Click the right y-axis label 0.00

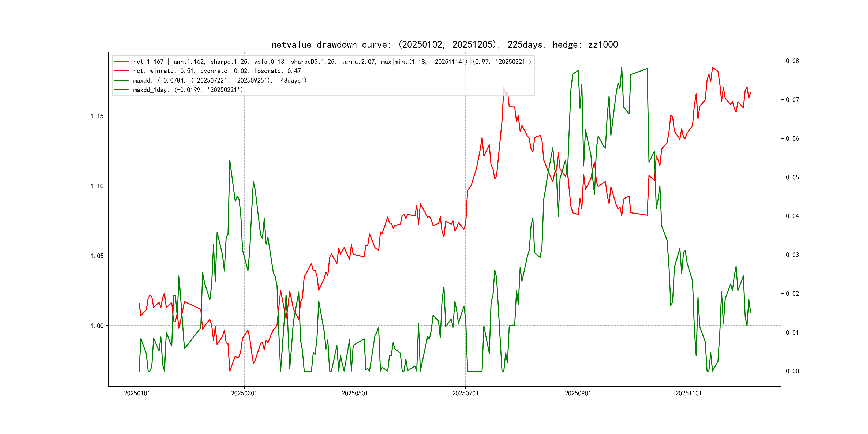pyautogui.click(x=792, y=371)
